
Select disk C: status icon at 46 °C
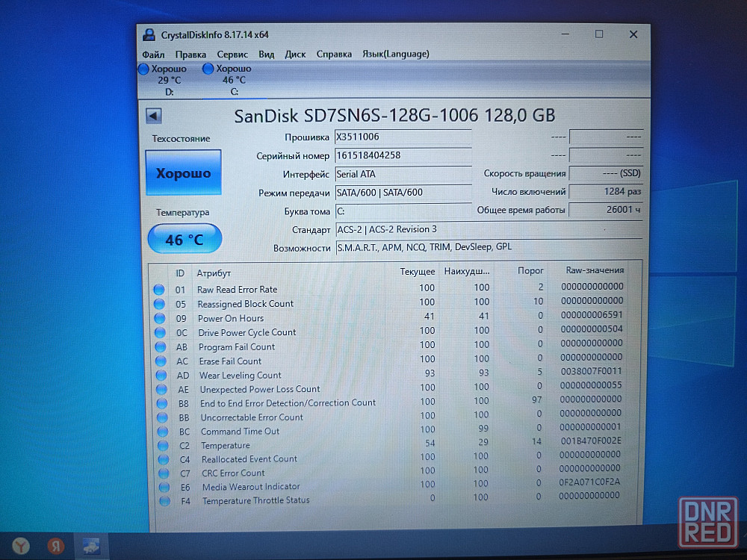click(208, 69)
